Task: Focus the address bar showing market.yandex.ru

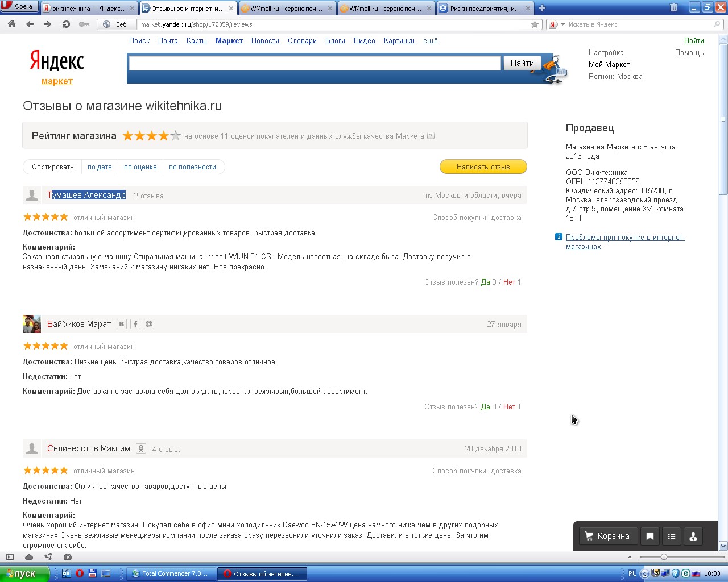Action: tap(334, 24)
